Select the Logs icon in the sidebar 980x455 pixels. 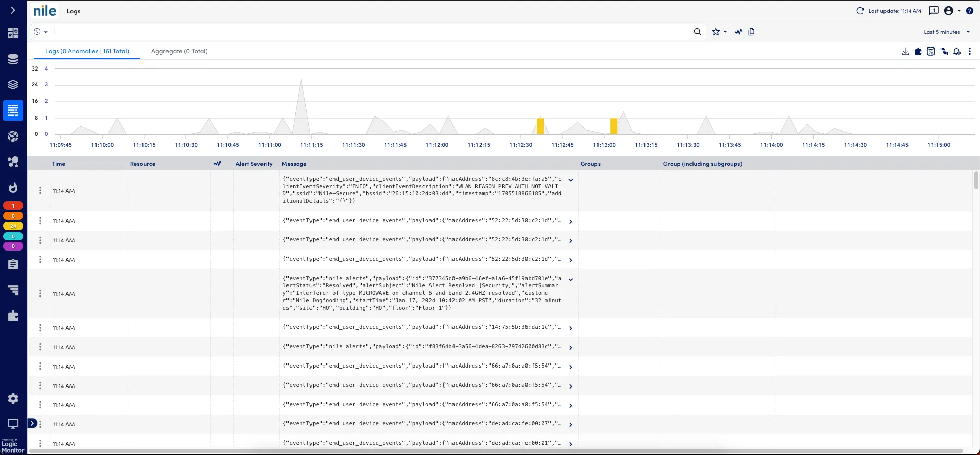pos(13,110)
